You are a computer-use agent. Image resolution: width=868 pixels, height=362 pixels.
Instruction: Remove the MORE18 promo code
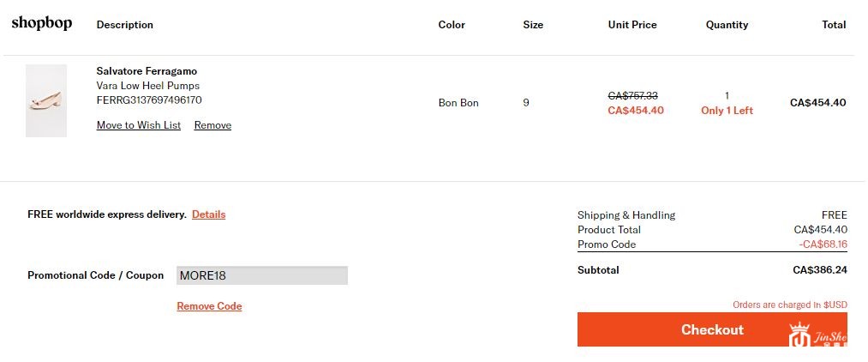click(x=209, y=306)
